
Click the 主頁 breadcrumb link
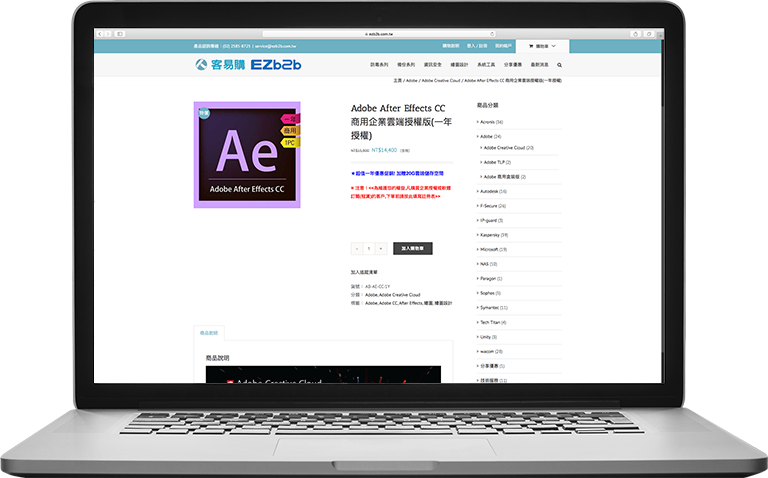pos(397,80)
